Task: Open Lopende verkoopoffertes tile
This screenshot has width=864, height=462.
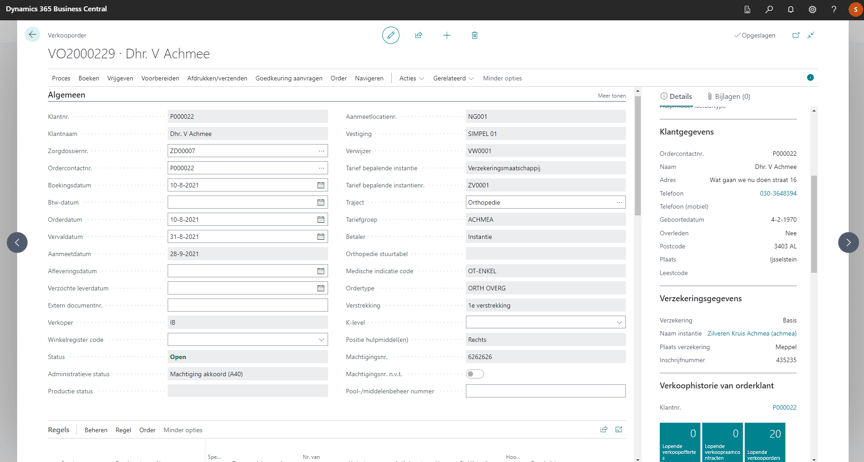Action: click(x=680, y=442)
